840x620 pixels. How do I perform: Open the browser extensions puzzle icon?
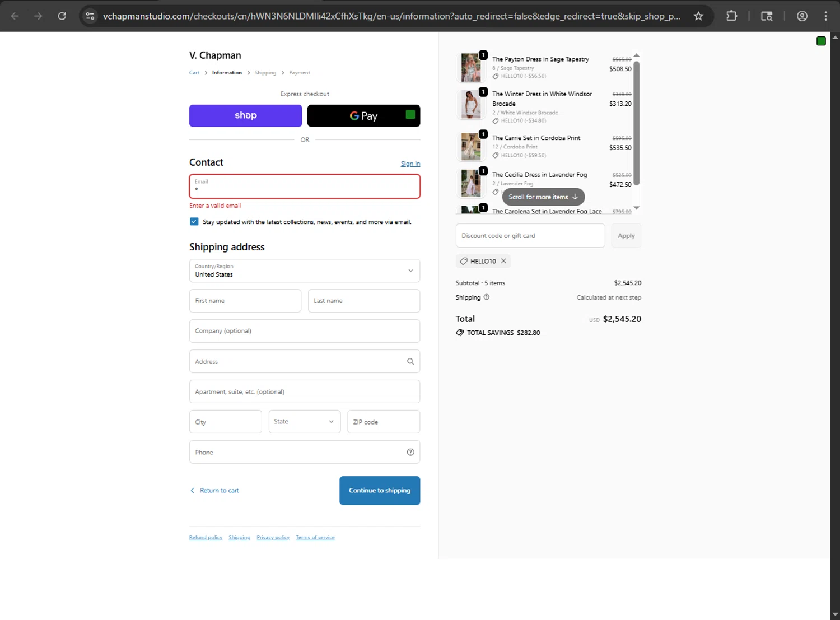click(731, 16)
